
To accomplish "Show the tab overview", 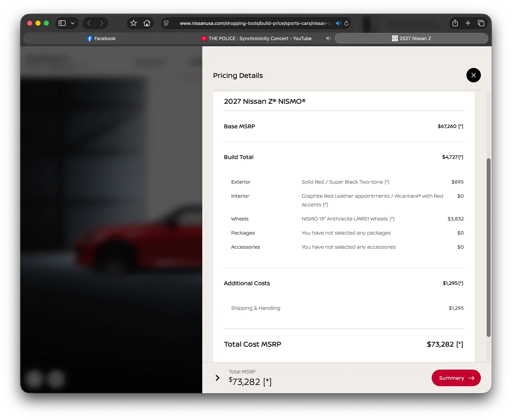I will click(481, 23).
